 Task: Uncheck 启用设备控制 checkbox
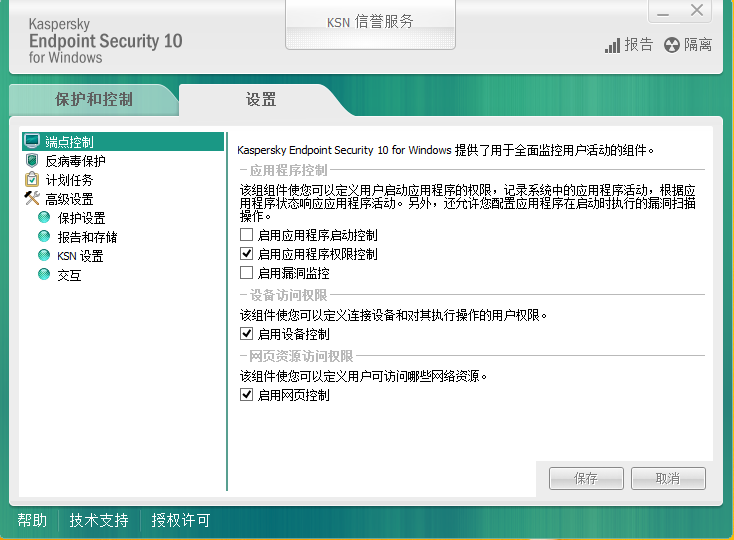(246, 334)
